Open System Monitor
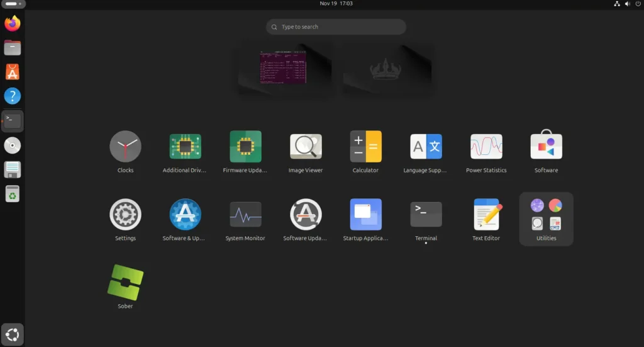This screenshot has width=644, height=347. click(x=245, y=215)
